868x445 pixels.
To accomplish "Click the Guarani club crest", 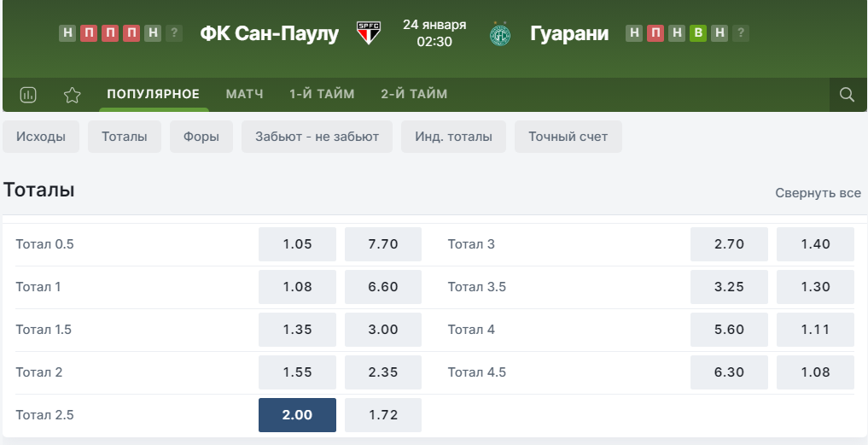I will point(500,34).
